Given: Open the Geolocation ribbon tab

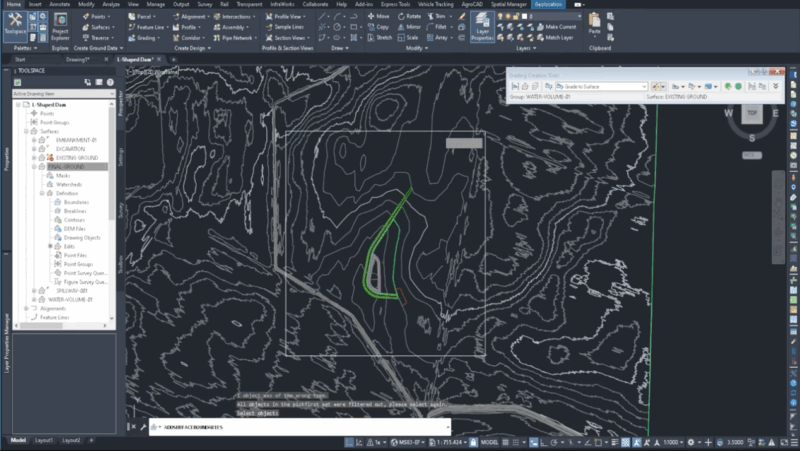Looking at the screenshot, I should (x=548, y=4).
